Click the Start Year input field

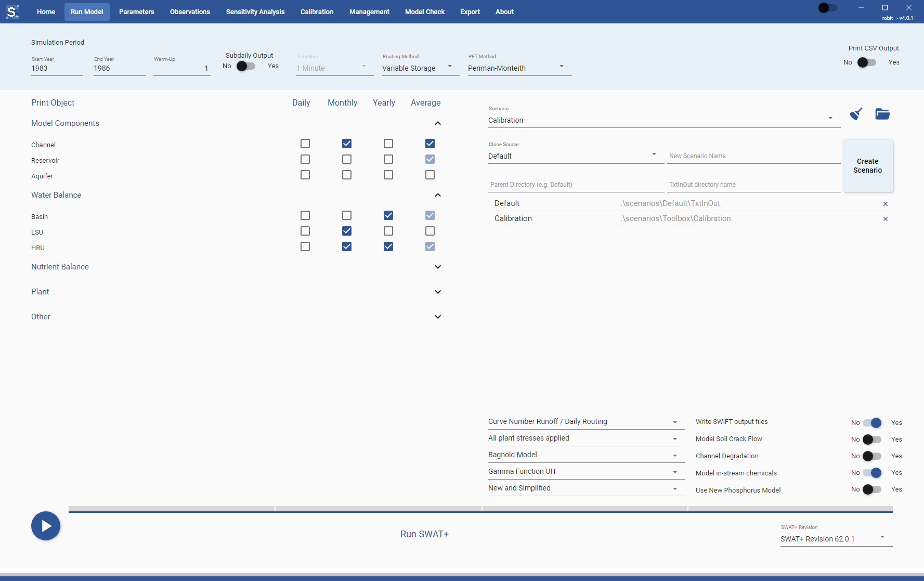coord(57,68)
